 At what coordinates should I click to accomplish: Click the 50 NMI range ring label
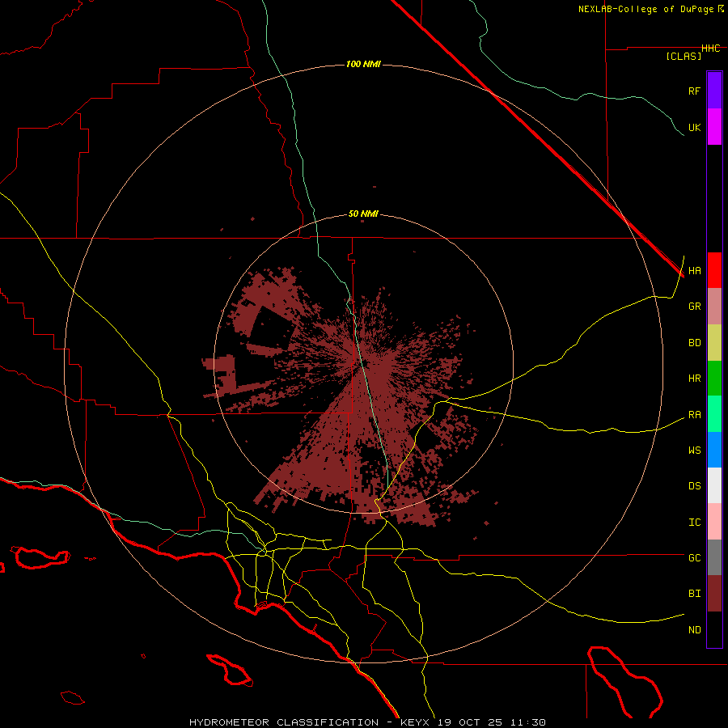(x=363, y=214)
